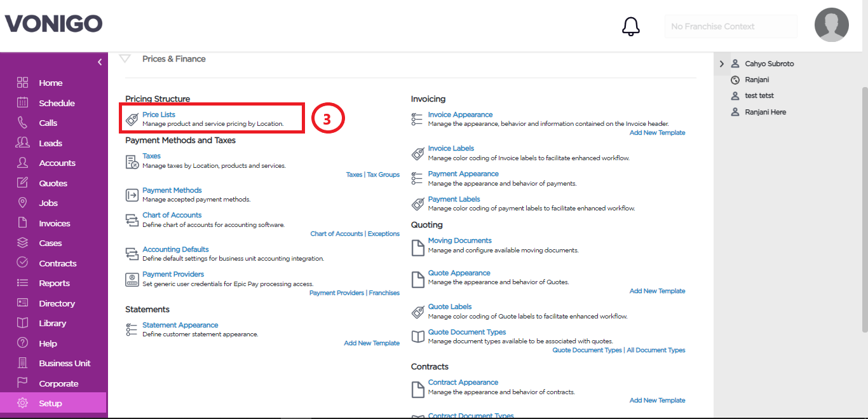Click the Moving Documents page icon
This screenshot has height=419, width=868.
[x=417, y=247]
